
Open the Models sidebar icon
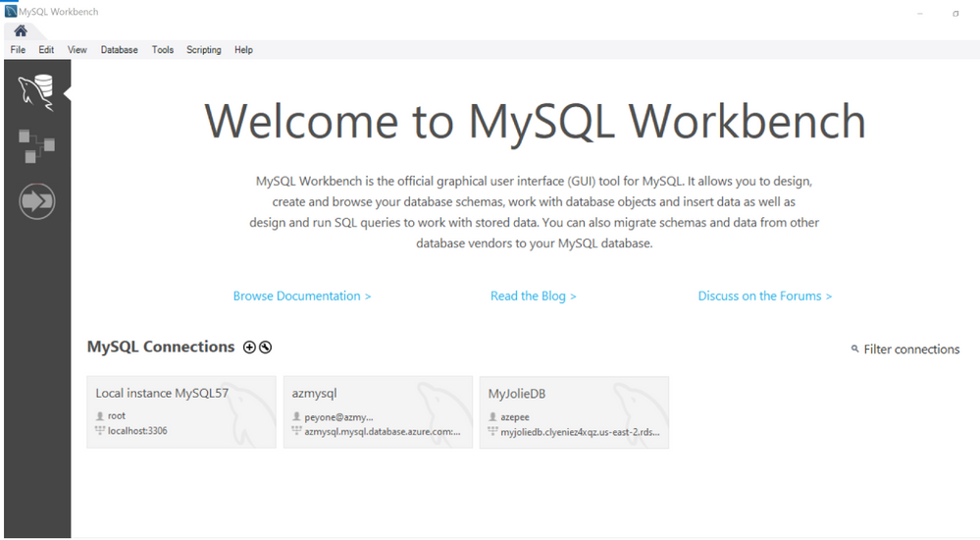click(36, 145)
